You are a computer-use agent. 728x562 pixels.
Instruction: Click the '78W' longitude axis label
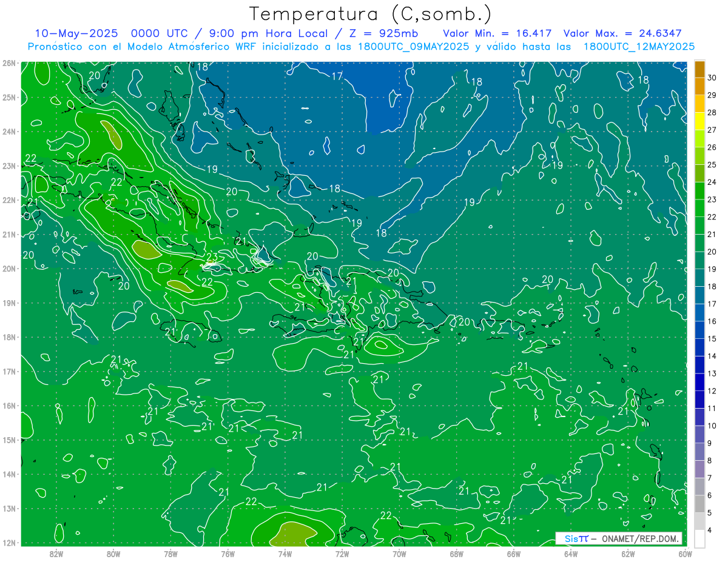[170, 554]
